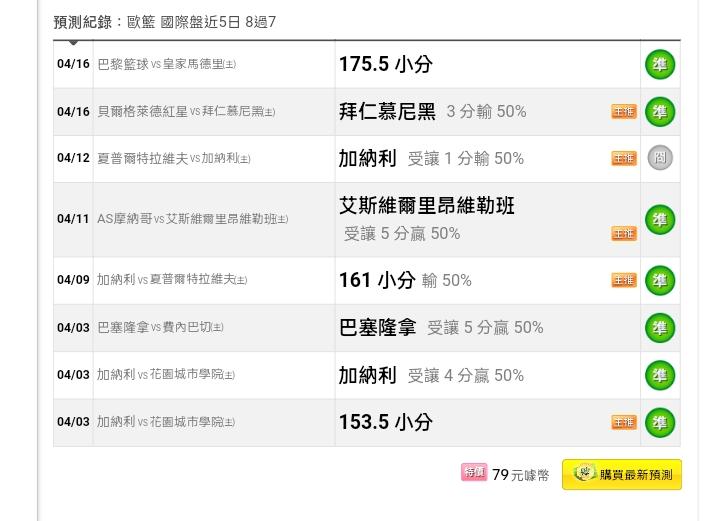This screenshot has height=521, width=720.
Task: Click green 準 badge for 拜仁慕尼黑 row
Action: pyautogui.click(x=660, y=112)
